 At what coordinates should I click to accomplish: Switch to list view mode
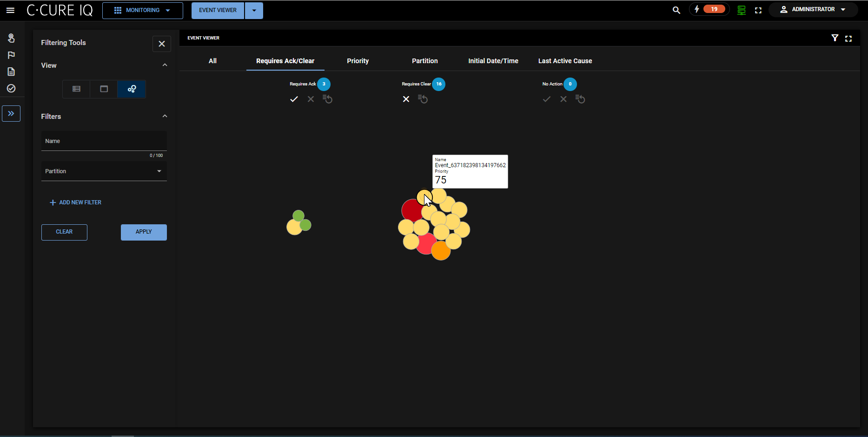coord(76,89)
